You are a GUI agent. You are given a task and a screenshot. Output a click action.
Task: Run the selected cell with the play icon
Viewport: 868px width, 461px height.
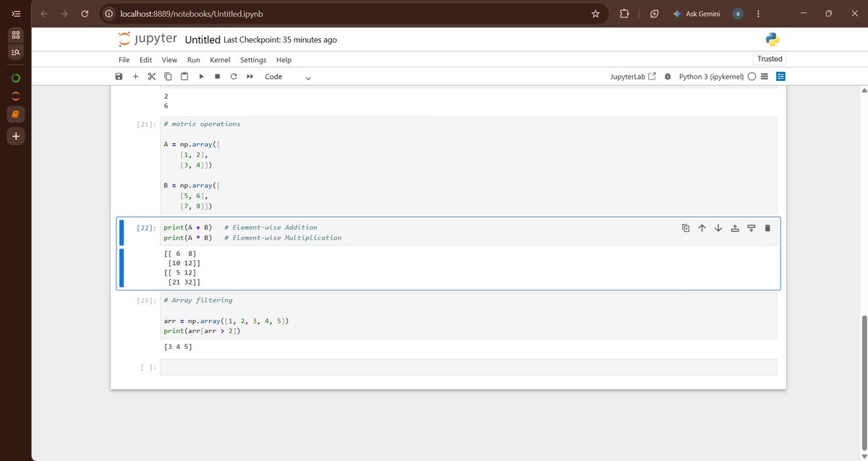point(201,77)
